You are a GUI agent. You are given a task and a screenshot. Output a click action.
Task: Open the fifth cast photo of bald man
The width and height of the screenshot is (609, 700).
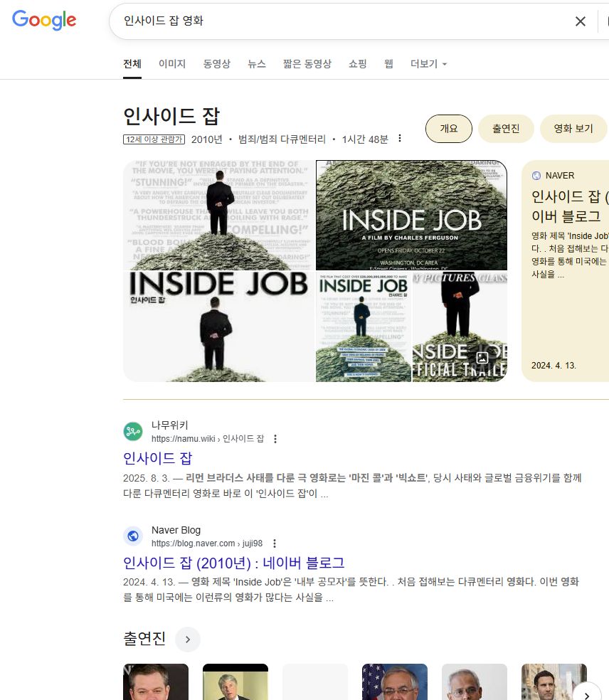(x=474, y=682)
